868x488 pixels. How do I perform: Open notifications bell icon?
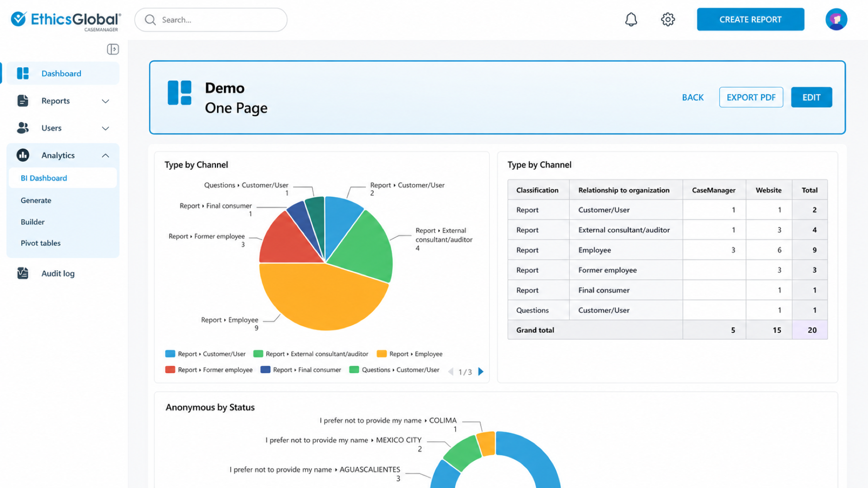click(x=631, y=20)
